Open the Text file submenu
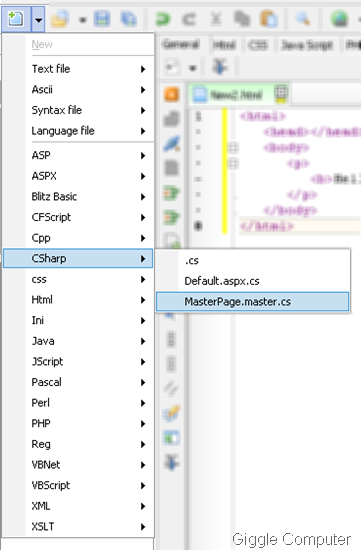Image resolution: width=361 pixels, height=550 pixels. tap(78, 69)
